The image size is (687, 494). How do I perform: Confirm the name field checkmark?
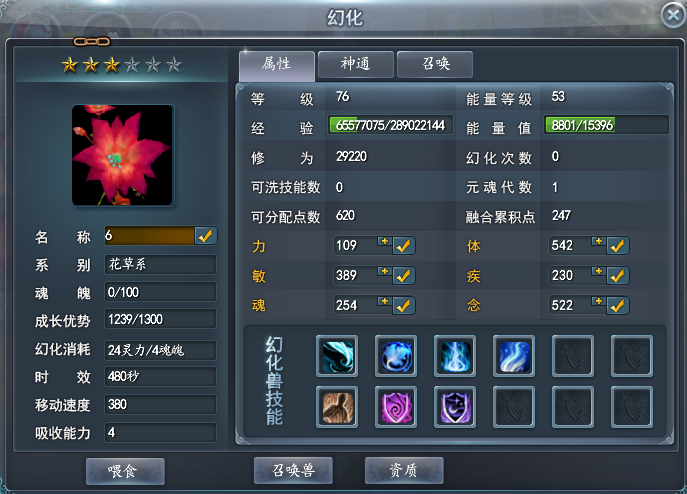coord(205,236)
